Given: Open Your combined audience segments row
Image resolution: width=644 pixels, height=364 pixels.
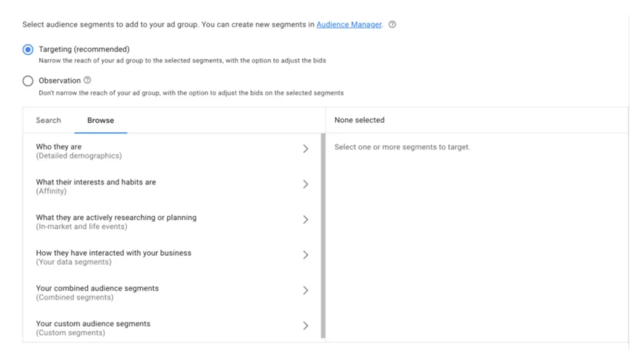Looking at the screenshot, I should pyautogui.click(x=97, y=292).
